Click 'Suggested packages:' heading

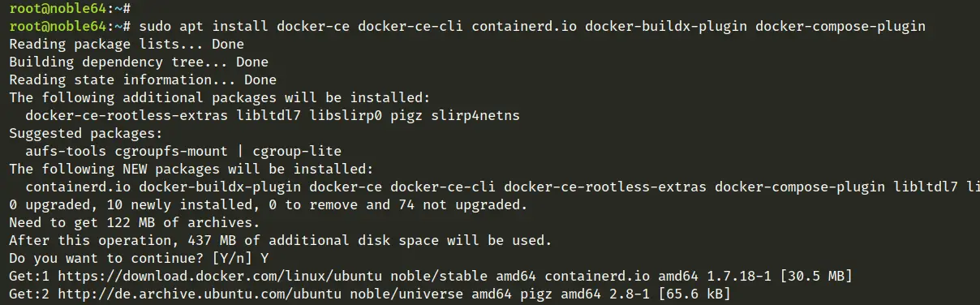(x=86, y=134)
